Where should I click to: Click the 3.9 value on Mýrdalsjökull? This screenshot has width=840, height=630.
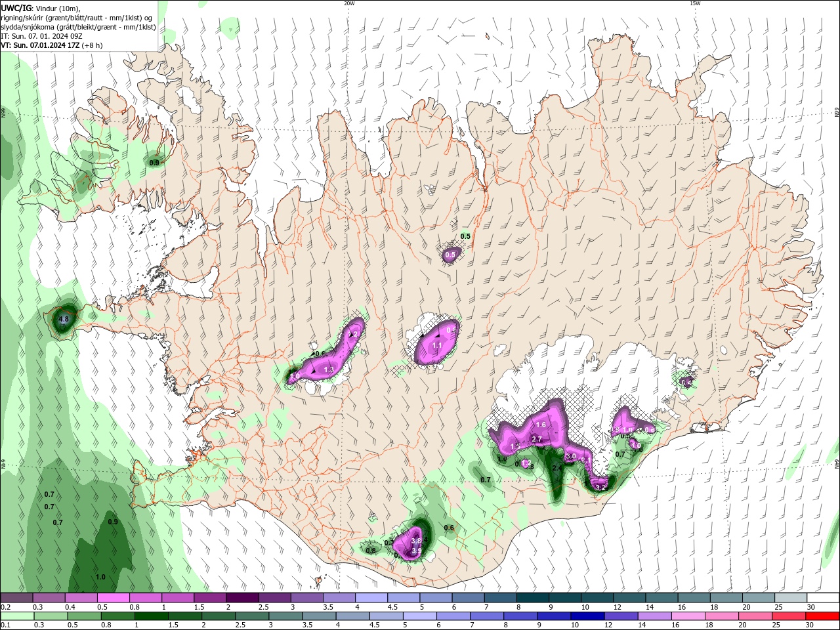[416, 551]
